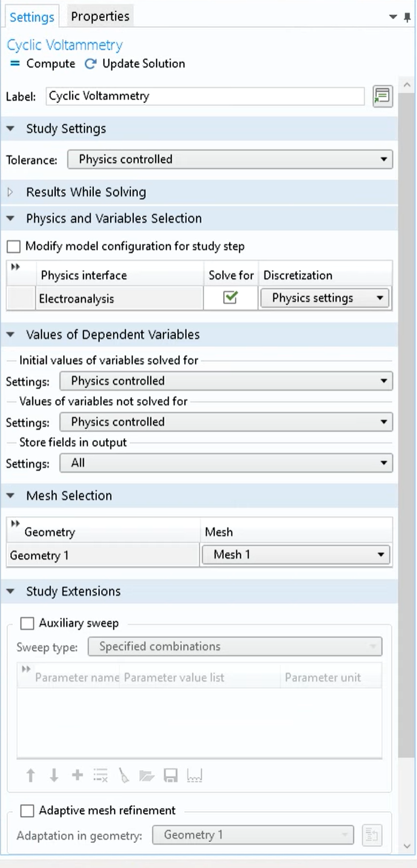
Task: Click the Update Solution refresh icon
Action: click(90, 64)
